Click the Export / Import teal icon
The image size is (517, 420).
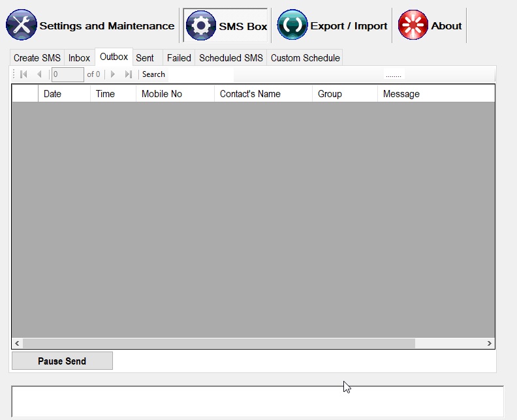coord(292,25)
